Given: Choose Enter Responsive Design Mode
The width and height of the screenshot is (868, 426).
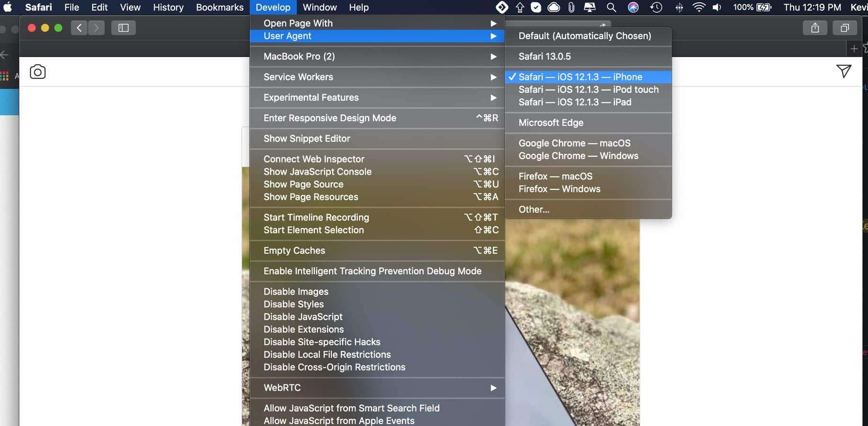Looking at the screenshot, I should click(377, 118).
